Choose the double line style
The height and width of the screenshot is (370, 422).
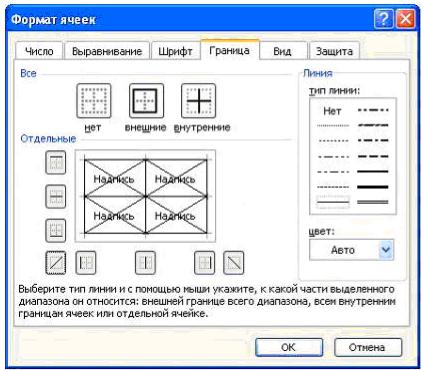(x=373, y=202)
